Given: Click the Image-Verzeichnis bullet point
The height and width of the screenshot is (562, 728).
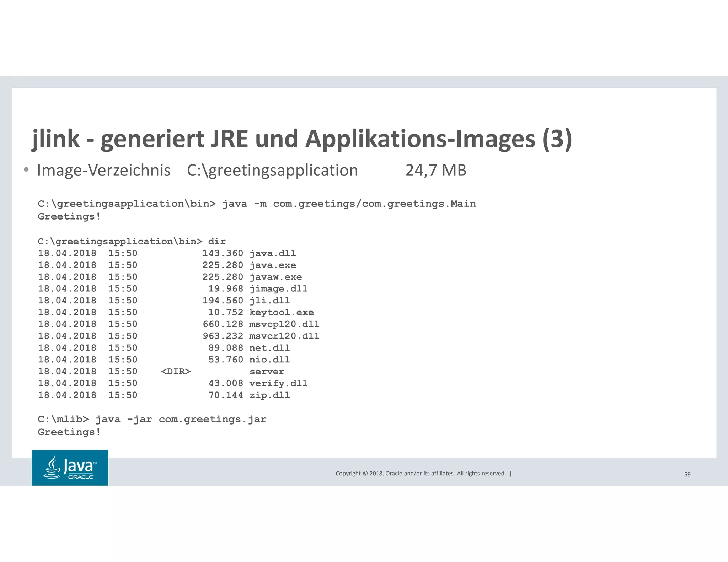Looking at the screenshot, I should [103, 171].
